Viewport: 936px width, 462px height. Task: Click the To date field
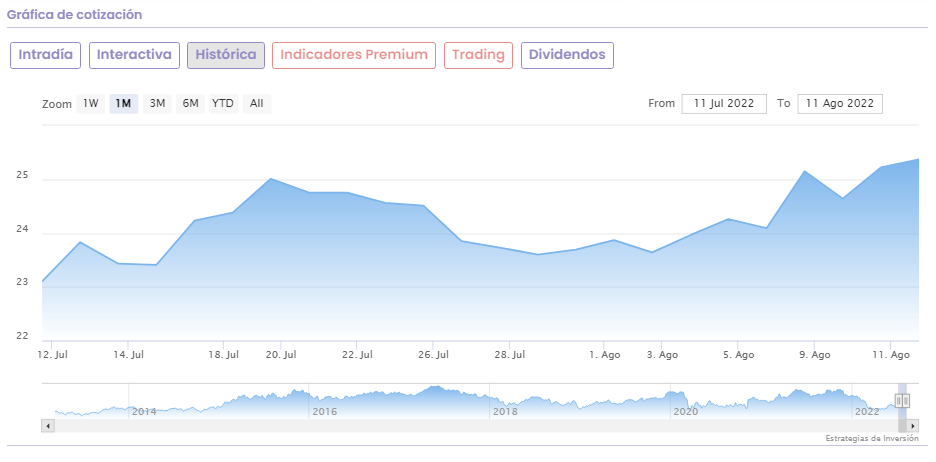point(840,104)
